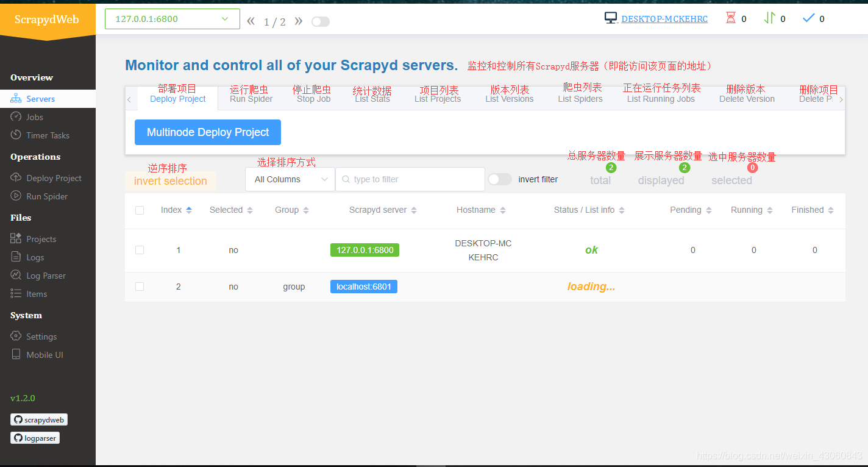The image size is (868, 467).
Task: Enable the invert filter switch
Action: tap(500, 179)
